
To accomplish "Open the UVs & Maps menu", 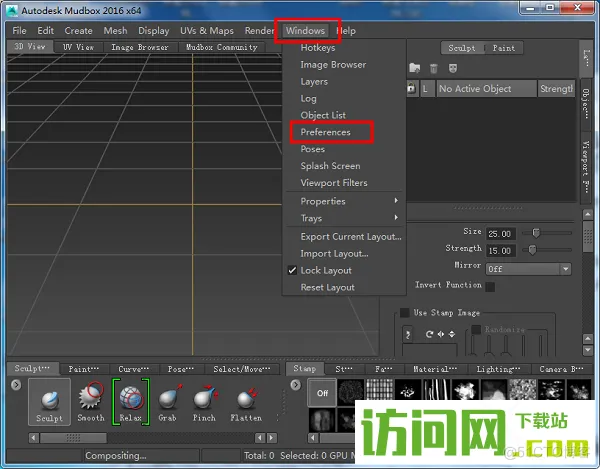I will (x=207, y=31).
